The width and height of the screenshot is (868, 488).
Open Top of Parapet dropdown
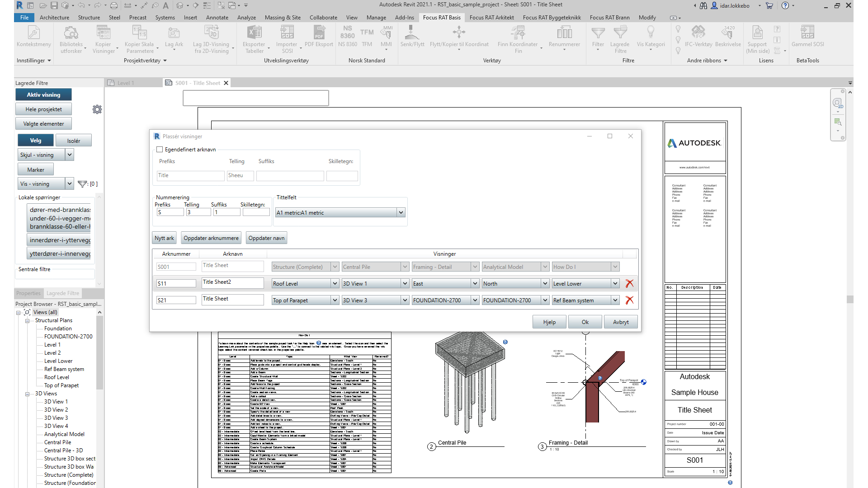pyautogui.click(x=335, y=300)
